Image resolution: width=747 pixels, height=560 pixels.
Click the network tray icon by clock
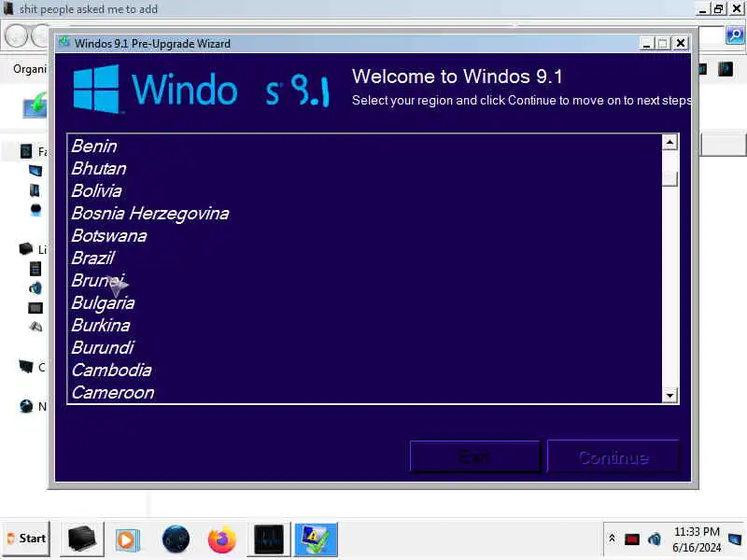tap(735, 539)
